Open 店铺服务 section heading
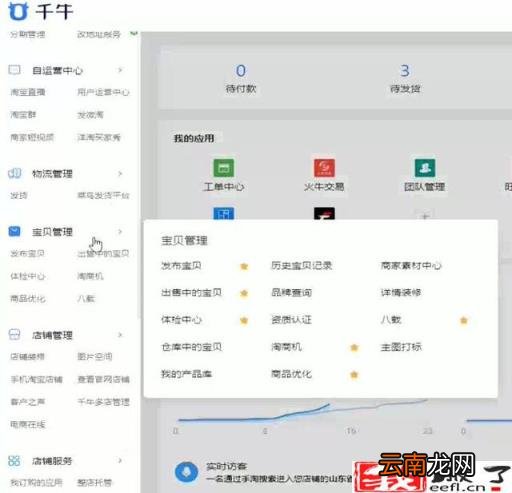The width and height of the screenshot is (512, 493). coord(52,461)
